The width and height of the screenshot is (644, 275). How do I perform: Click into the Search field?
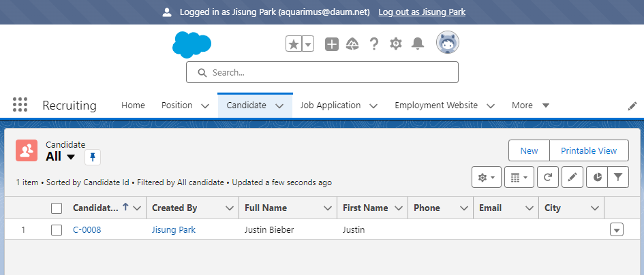tap(322, 72)
